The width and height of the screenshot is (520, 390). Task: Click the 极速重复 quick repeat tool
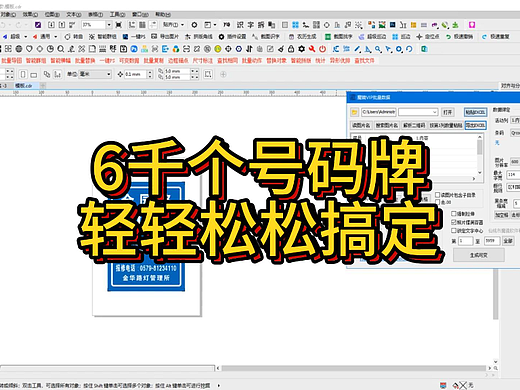496,37
